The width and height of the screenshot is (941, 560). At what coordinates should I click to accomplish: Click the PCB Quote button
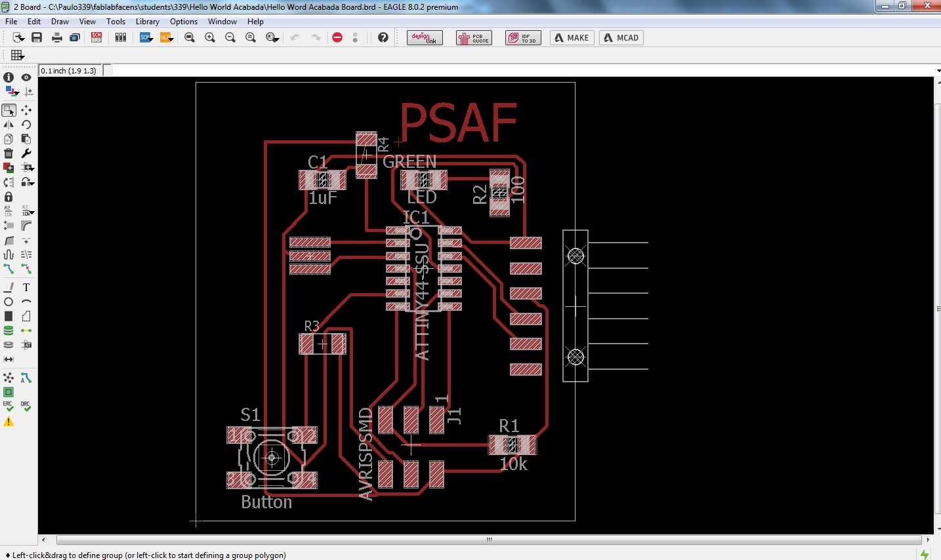[474, 38]
